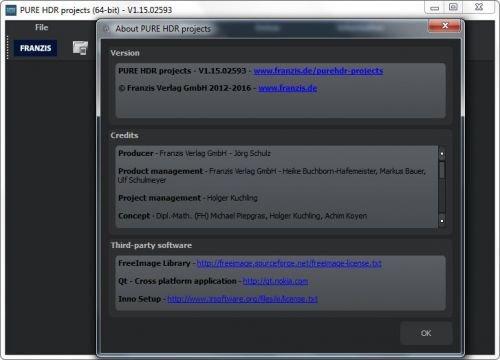500x360 pixels.
Task: Click the About dialog title bar icon
Action: 106,29
